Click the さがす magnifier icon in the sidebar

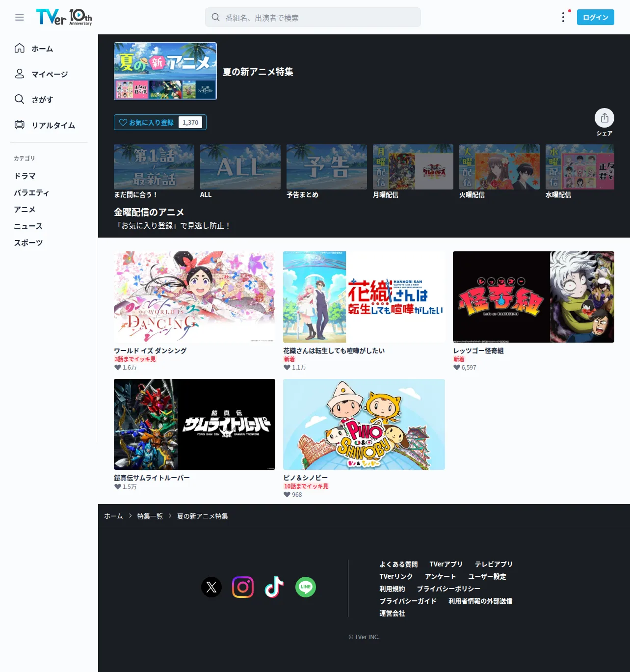pos(20,99)
